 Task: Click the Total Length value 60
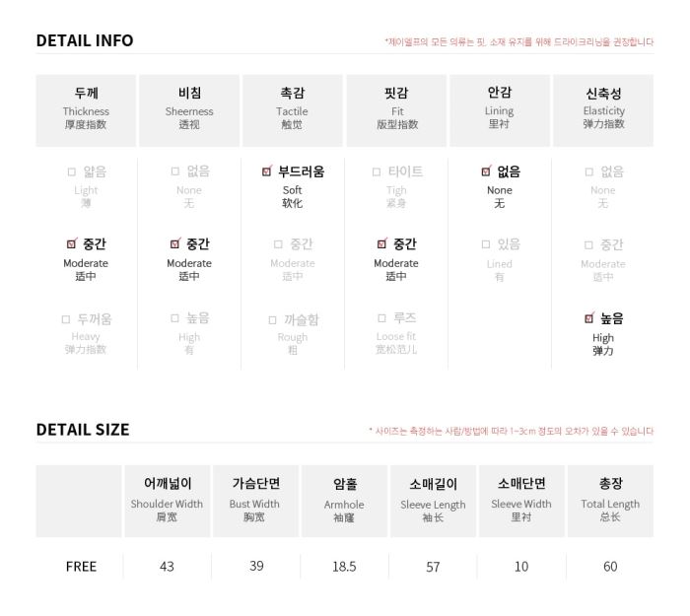610,567
